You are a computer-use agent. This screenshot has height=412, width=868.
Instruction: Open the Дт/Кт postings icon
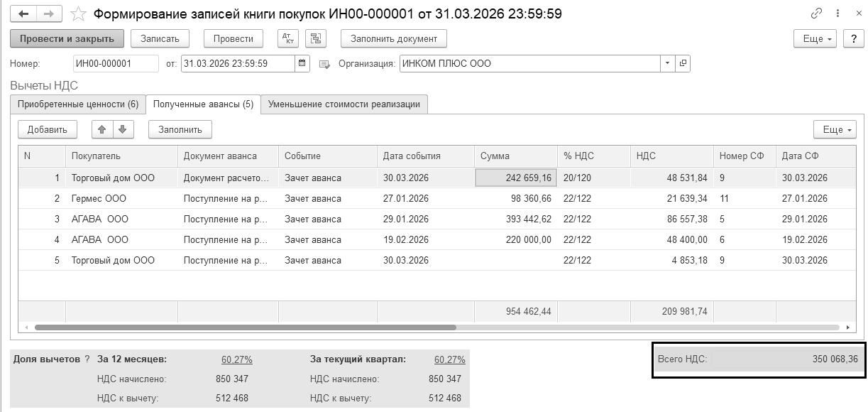(287, 38)
